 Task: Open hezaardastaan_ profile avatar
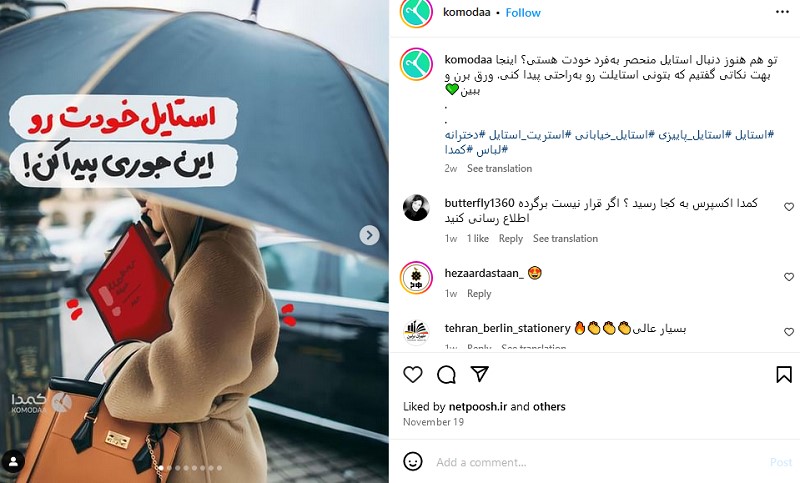pos(416,278)
